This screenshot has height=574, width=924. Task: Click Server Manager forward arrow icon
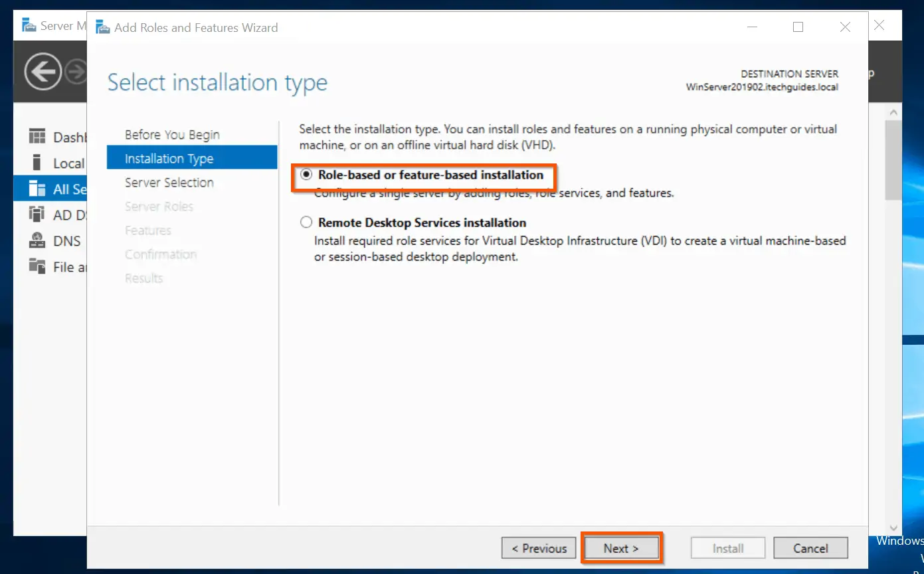pyautogui.click(x=76, y=72)
